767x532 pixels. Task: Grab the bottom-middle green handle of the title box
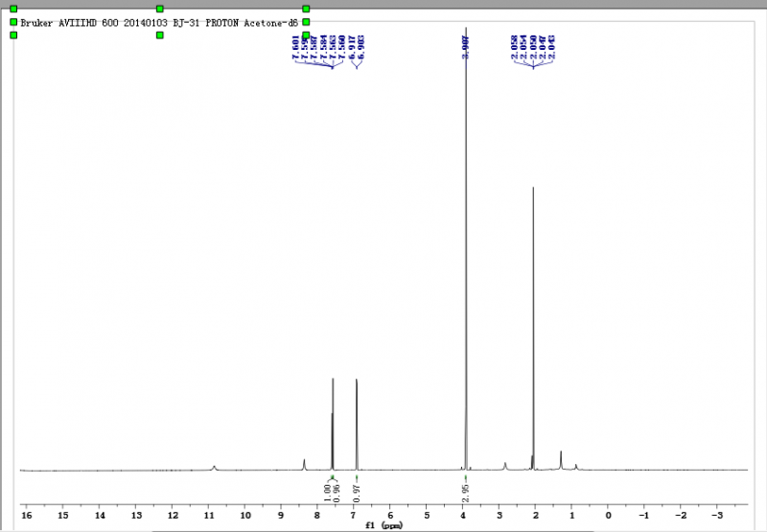click(x=159, y=35)
